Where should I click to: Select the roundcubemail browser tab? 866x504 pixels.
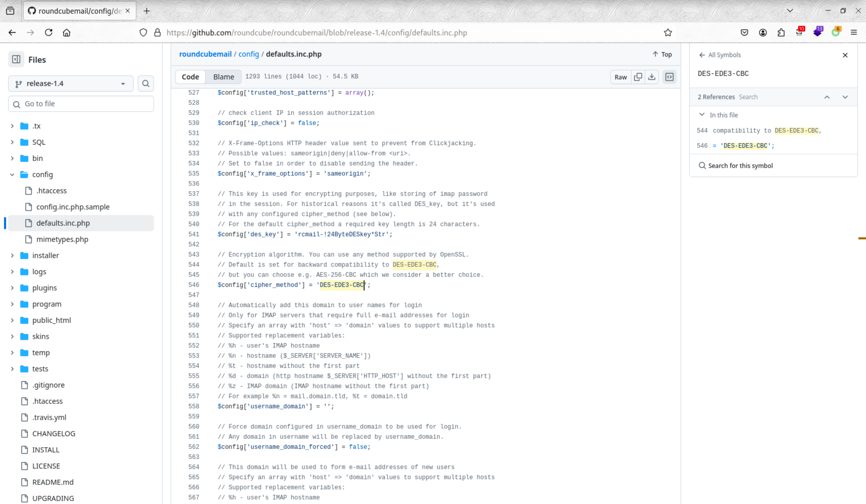click(x=80, y=11)
